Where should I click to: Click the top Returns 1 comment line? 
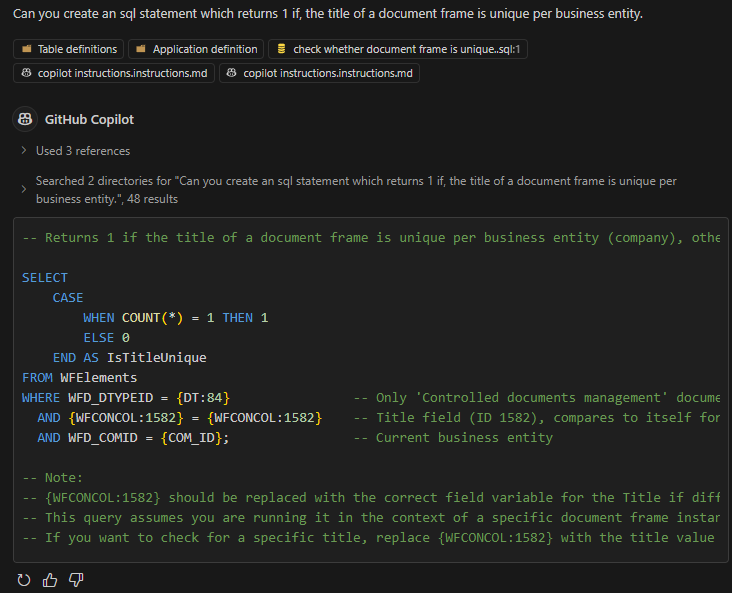371,238
